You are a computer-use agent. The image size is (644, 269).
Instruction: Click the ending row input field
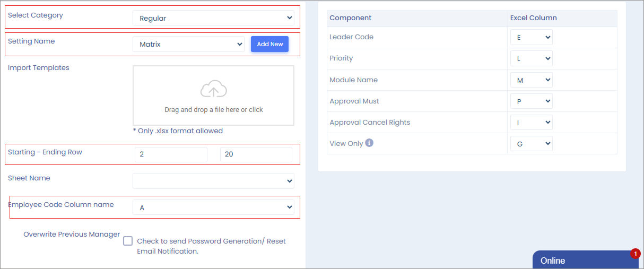tap(256, 154)
